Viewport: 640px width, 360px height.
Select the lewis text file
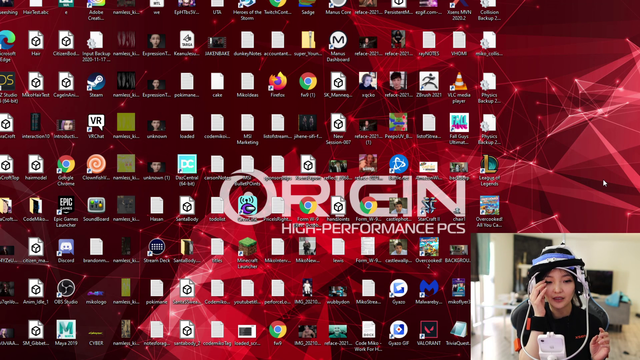click(338, 247)
